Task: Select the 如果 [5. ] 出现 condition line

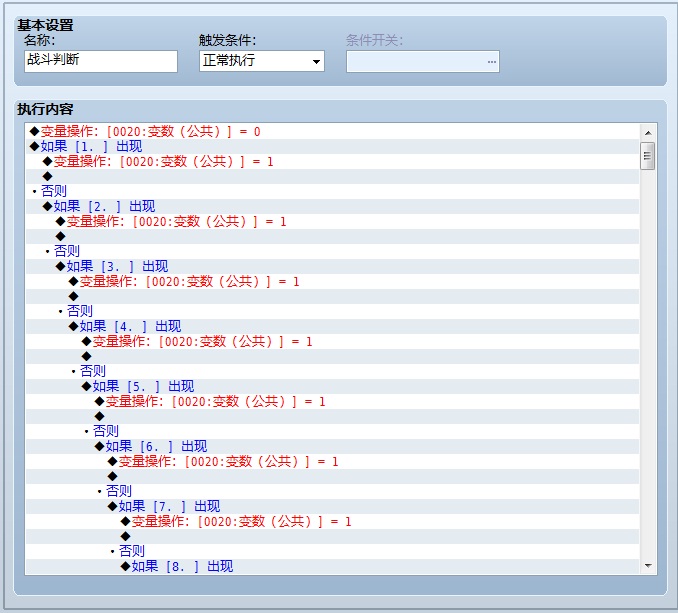Action: [332, 387]
